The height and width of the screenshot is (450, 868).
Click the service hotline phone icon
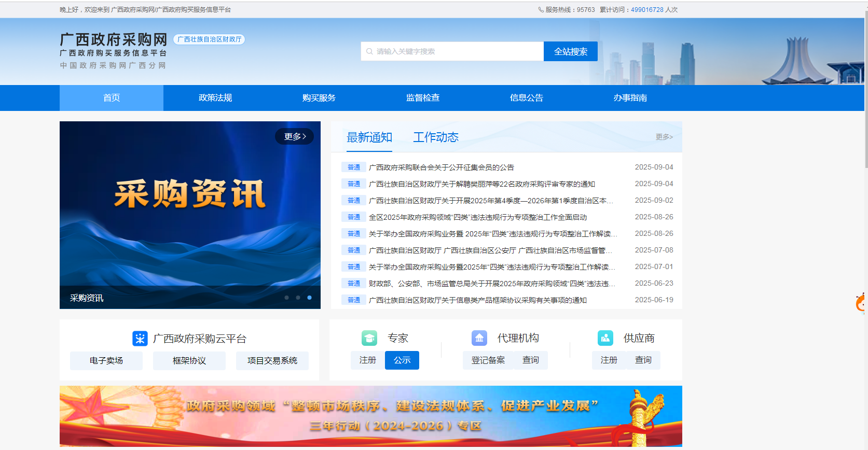(541, 10)
